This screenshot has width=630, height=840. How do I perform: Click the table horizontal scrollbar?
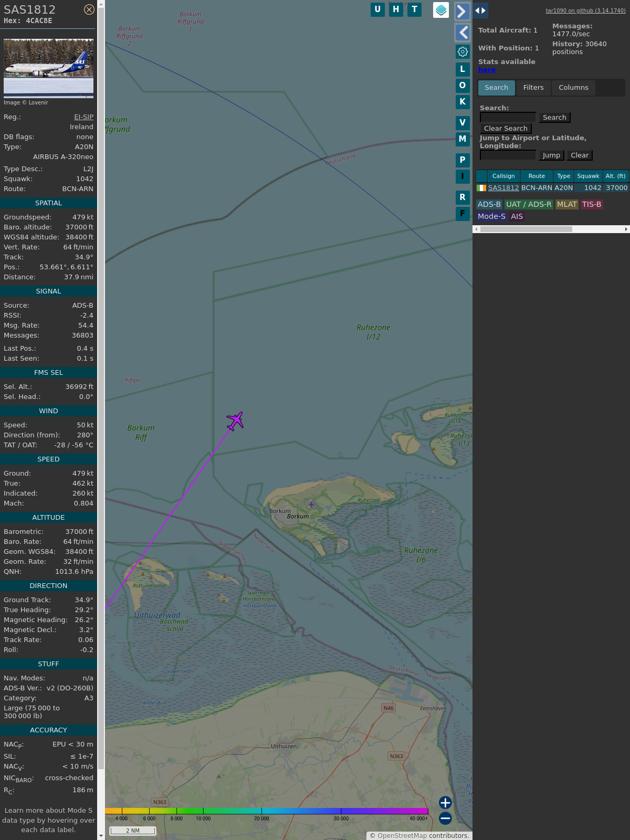526,229
